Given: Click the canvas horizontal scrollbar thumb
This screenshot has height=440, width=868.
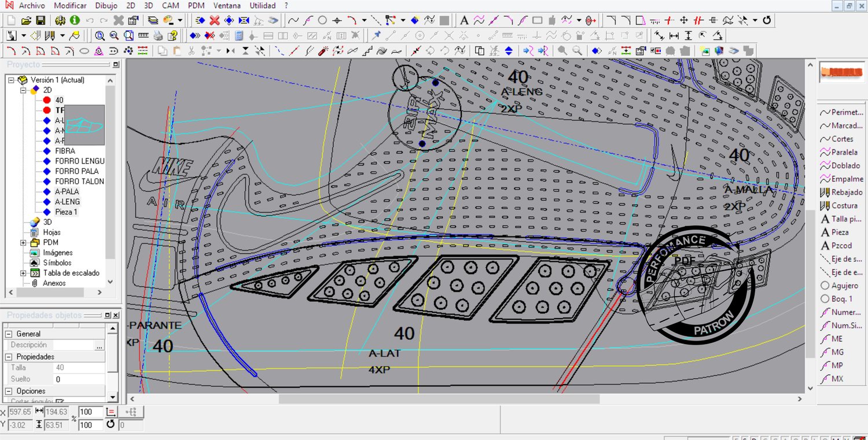Looking at the screenshot, I should pyautogui.click(x=439, y=399).
